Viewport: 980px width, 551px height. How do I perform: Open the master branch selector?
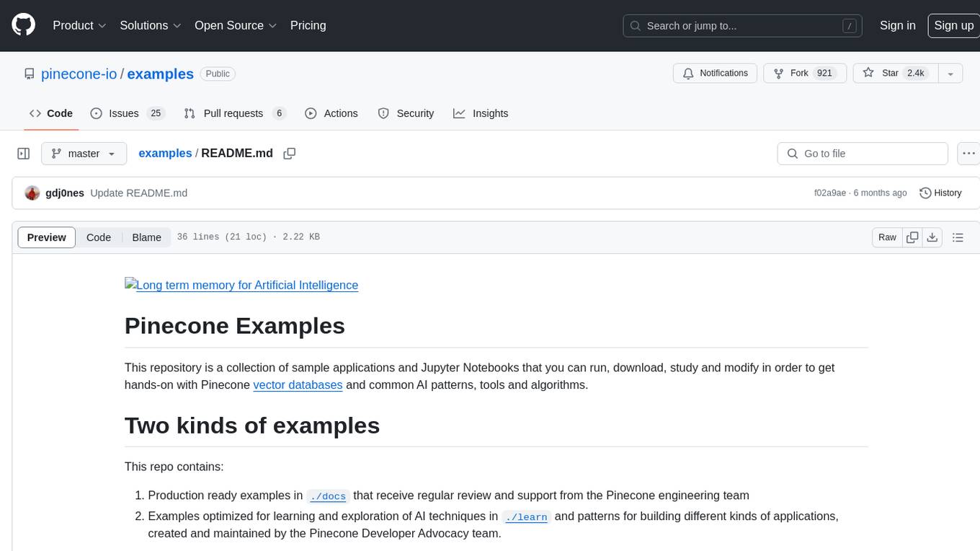pyautogui.click(x=84, y=154)
